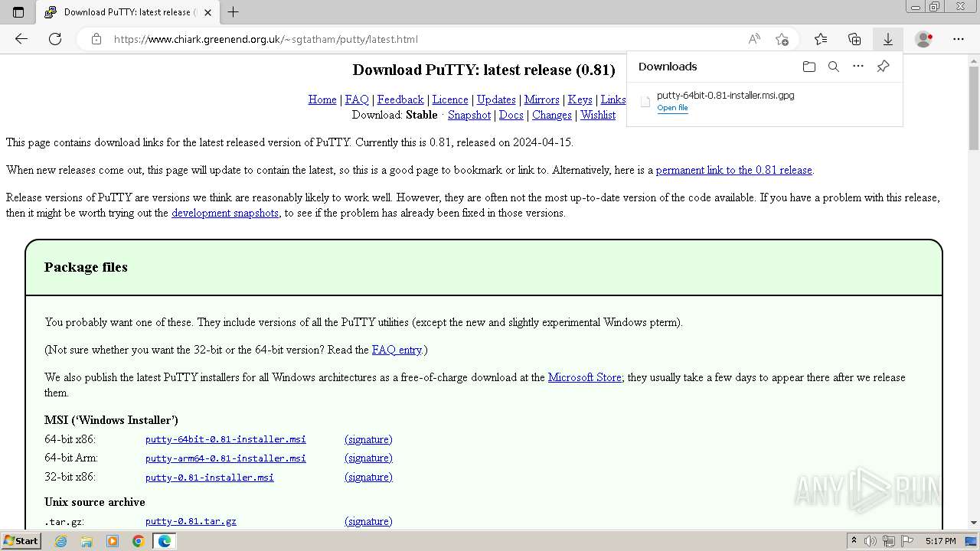The height and width of the screenshot is (551, 980).
Task: Open downloads folder icon in Downloads panel
Action: 809,67
